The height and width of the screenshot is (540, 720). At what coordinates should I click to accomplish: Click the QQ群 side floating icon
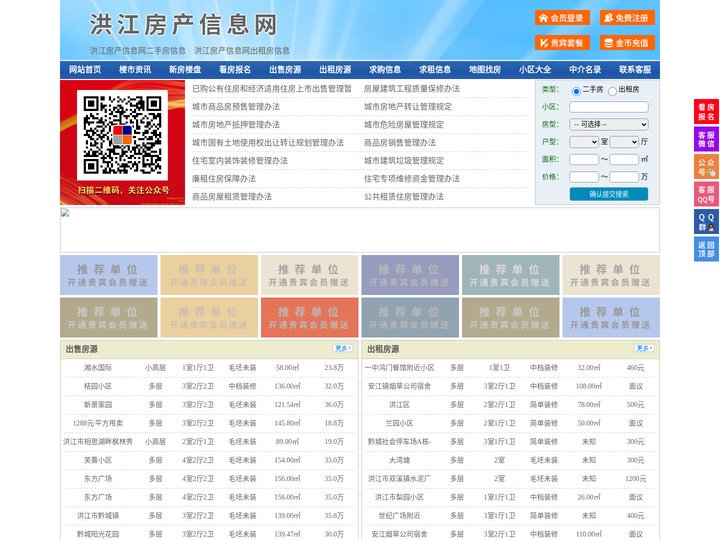point(706,222)
